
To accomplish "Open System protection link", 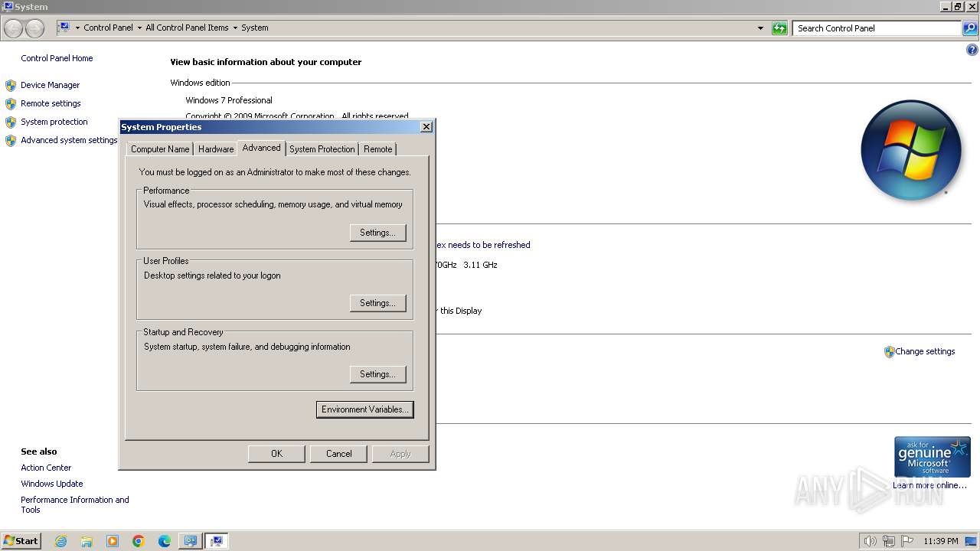I will pyautogui.click(x=54, y=122).
